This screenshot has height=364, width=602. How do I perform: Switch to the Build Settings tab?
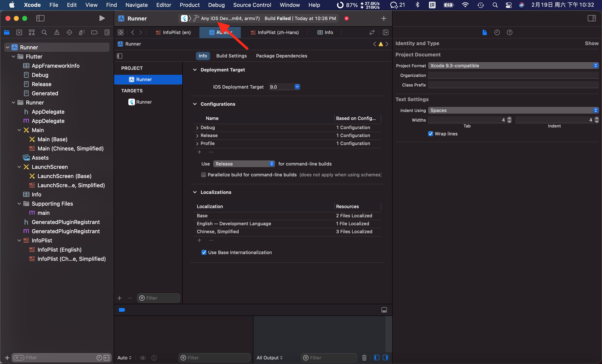coord(231,56)
